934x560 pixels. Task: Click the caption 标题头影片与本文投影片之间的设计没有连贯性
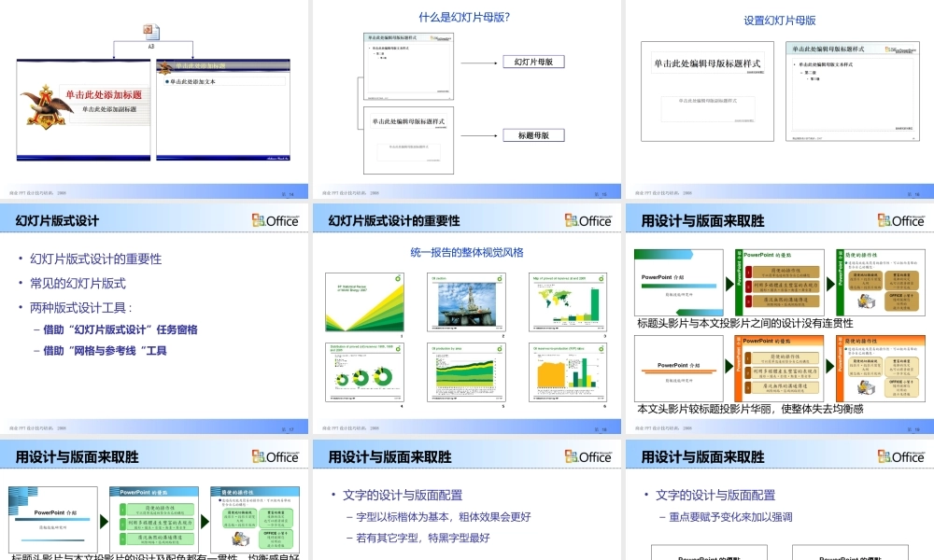[x=745, y=323]
